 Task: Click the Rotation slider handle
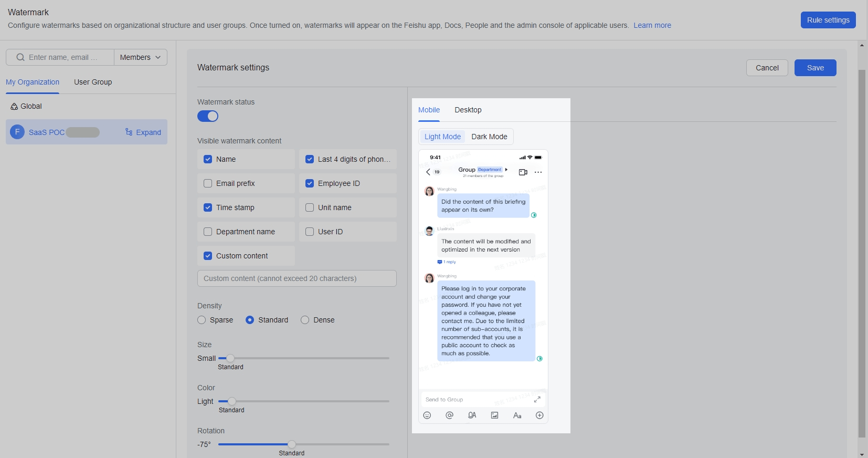click(x=292, y=444)
